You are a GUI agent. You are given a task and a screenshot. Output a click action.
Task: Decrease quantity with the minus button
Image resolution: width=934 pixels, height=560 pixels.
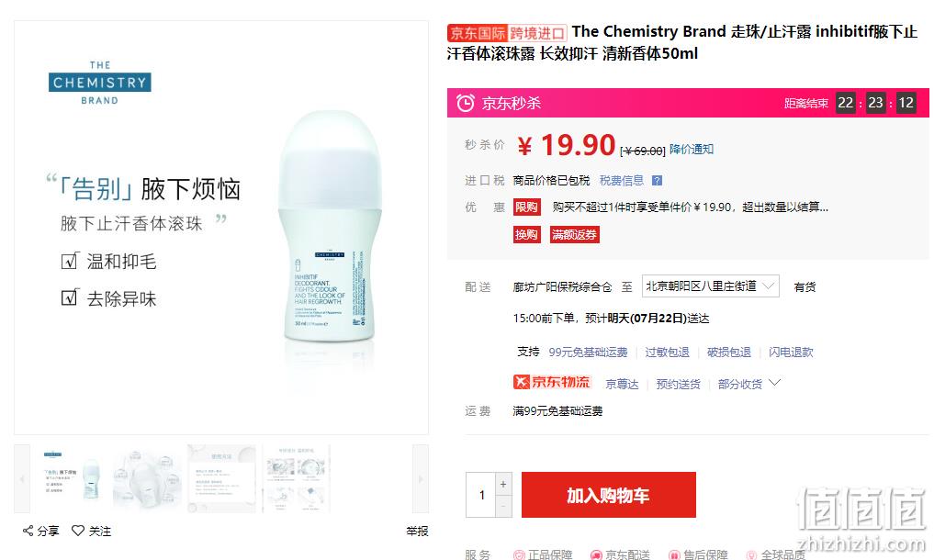(503, 507)
